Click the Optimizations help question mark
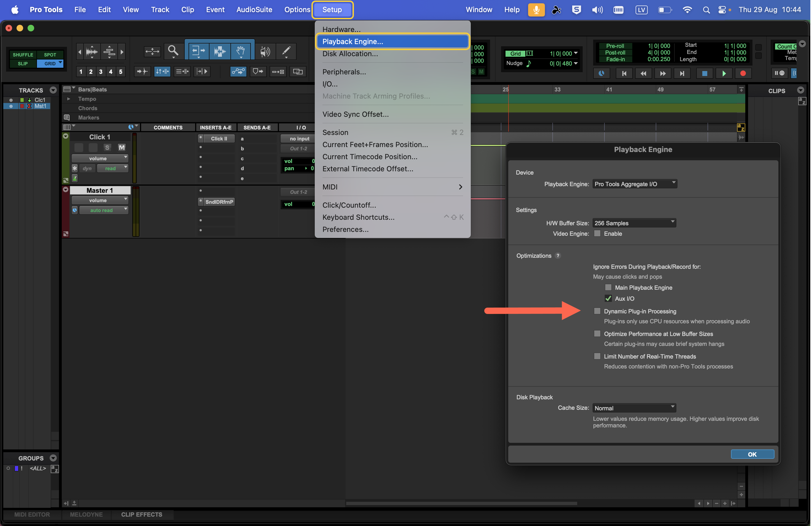This screenshot has height=526, width=812. 558,255
